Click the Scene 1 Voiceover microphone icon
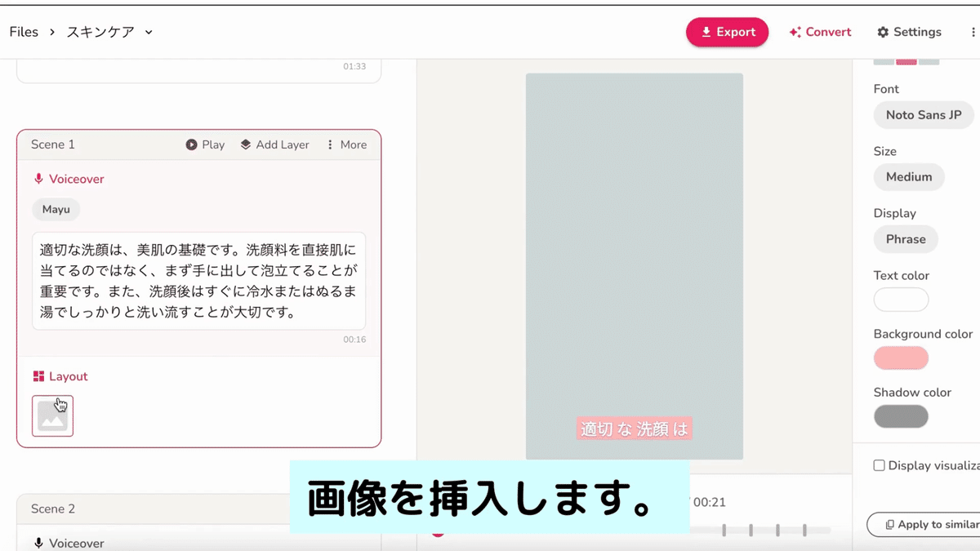The height and width of the screenshot is (551, 980). (38, 179)
